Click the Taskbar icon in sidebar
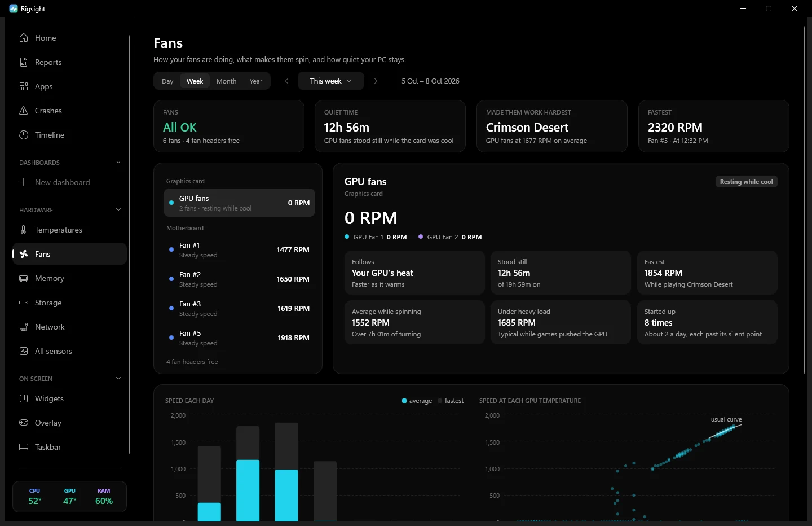Image resolution: width=812 pixels, height=526 pixels. [24, 447]
